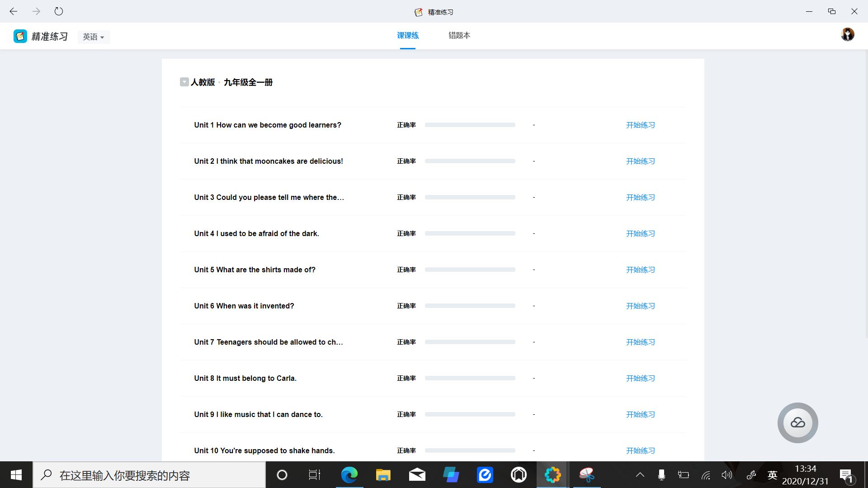This screenshot has width=868, height=488.
Task: Open File Explorer from taskbar
Action: [x=383, y=475]
